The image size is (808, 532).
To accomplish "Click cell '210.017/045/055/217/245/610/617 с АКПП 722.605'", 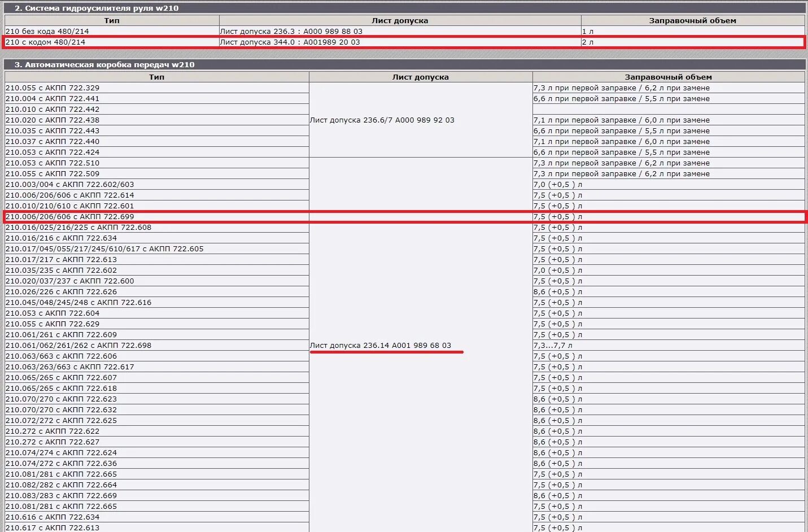I will 157,248.
